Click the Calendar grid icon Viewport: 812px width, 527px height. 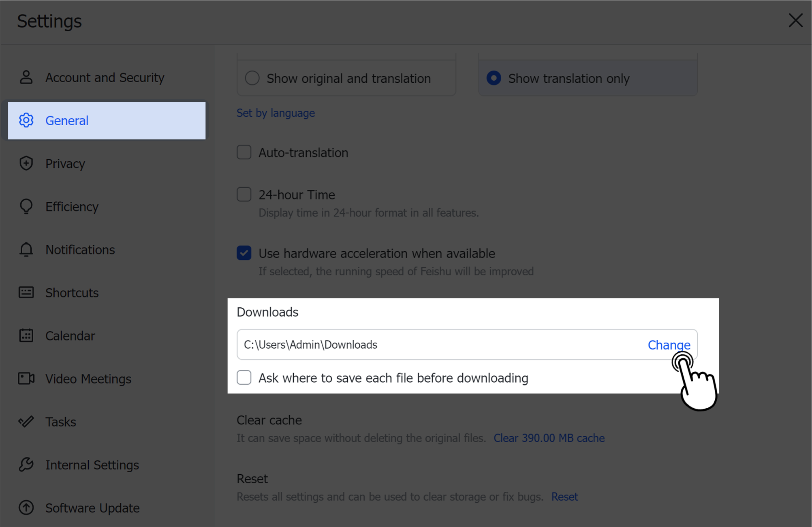(26, 336)
